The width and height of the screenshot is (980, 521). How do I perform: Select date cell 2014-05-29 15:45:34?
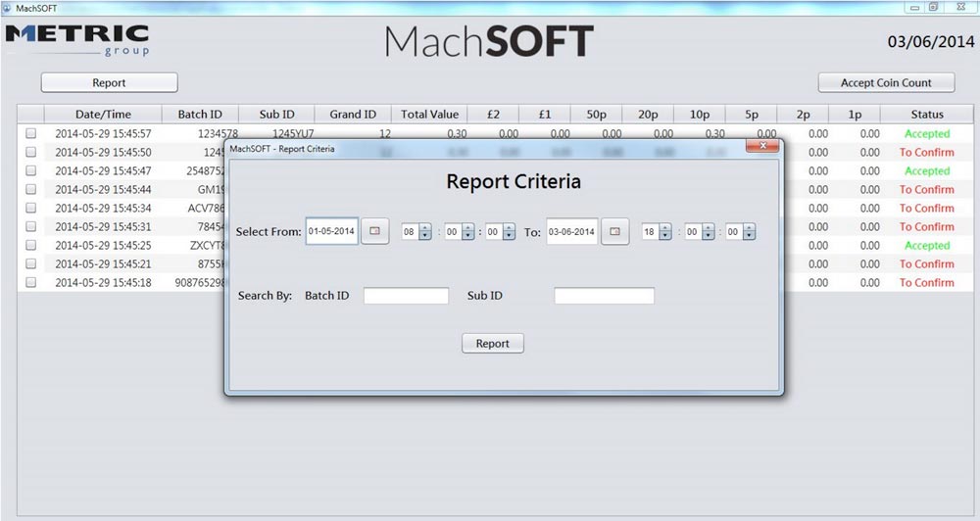coord(103,208)
